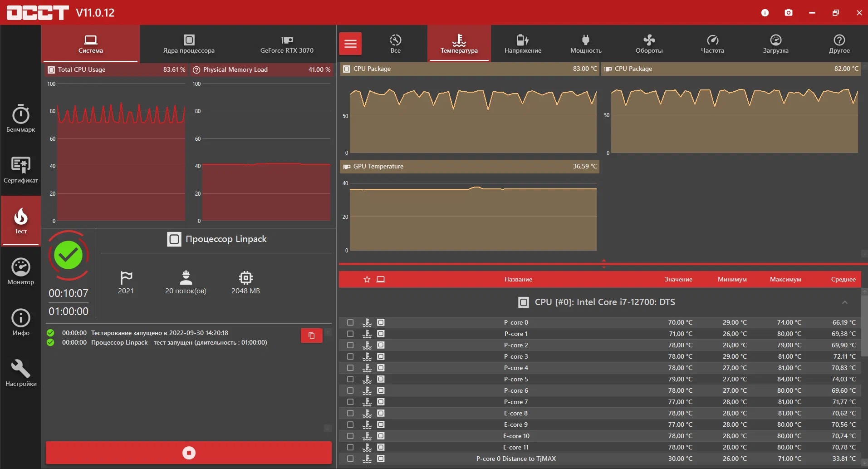
Task: Click the monitor column header icon
Action: point(381,279)
